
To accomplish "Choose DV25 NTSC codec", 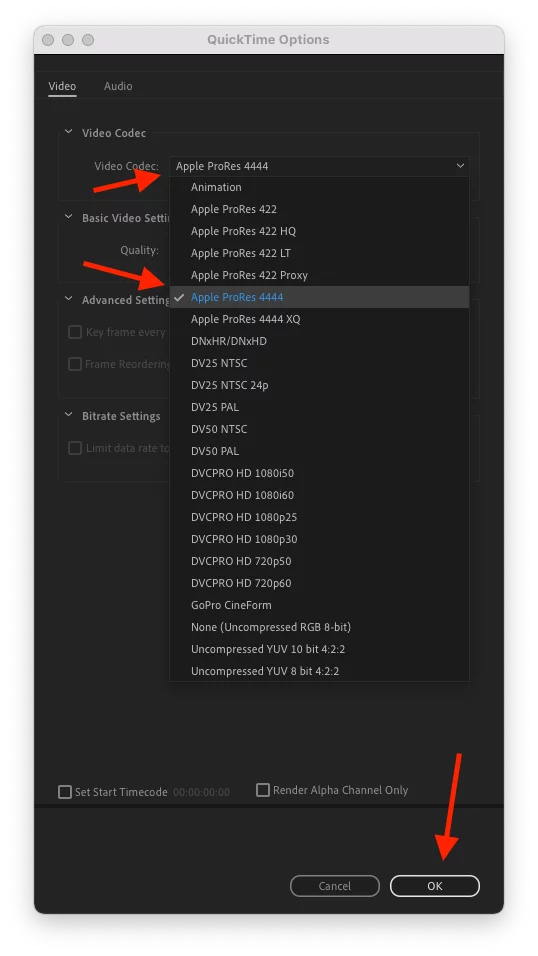I will point(319,363).
